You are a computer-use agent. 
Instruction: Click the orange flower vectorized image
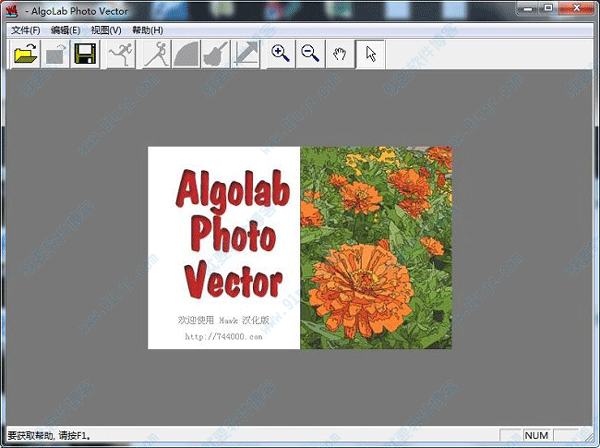click(x=376, y=248)
